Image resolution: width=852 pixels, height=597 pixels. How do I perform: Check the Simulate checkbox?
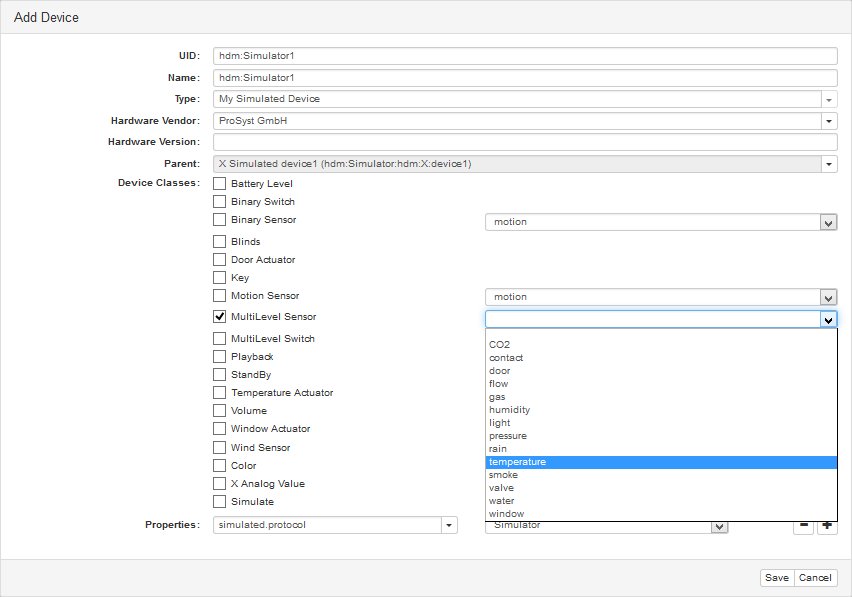pos(220,502)
